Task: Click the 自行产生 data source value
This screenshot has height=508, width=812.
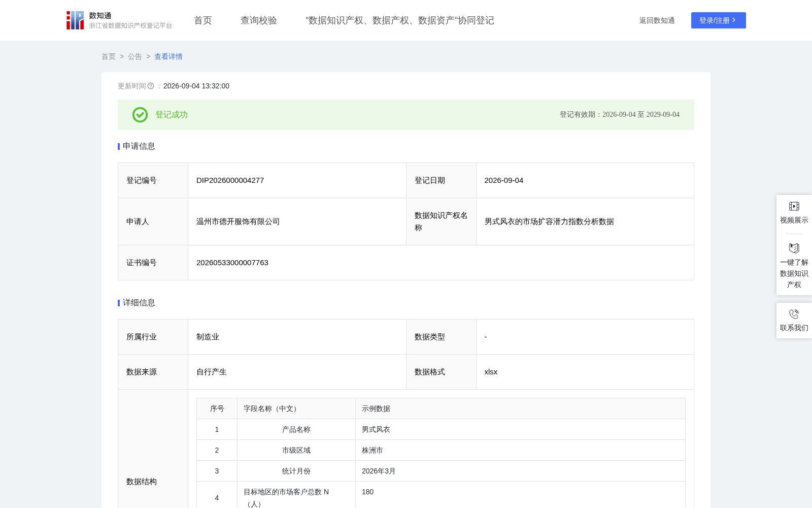Action: pyautogui.click(x=212, y=372)
